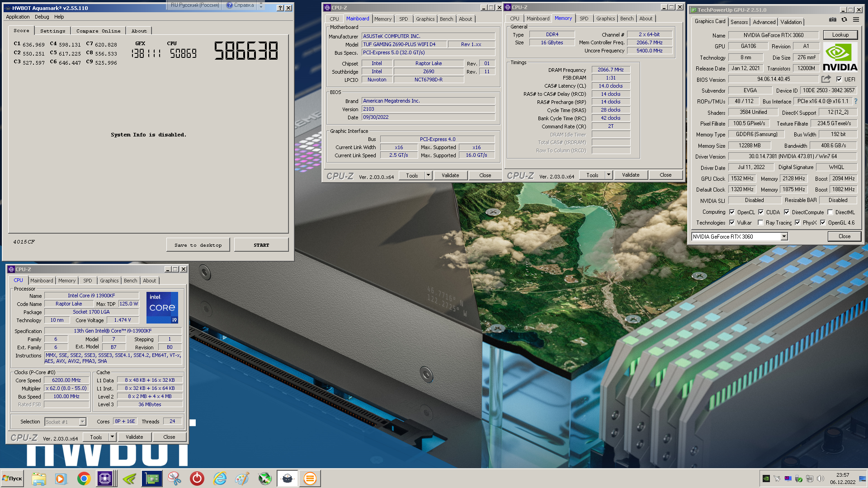This screenshot has width=868, height=488.
Task: Open the Socket #1 selection dropdown
Action: point(82,422)
